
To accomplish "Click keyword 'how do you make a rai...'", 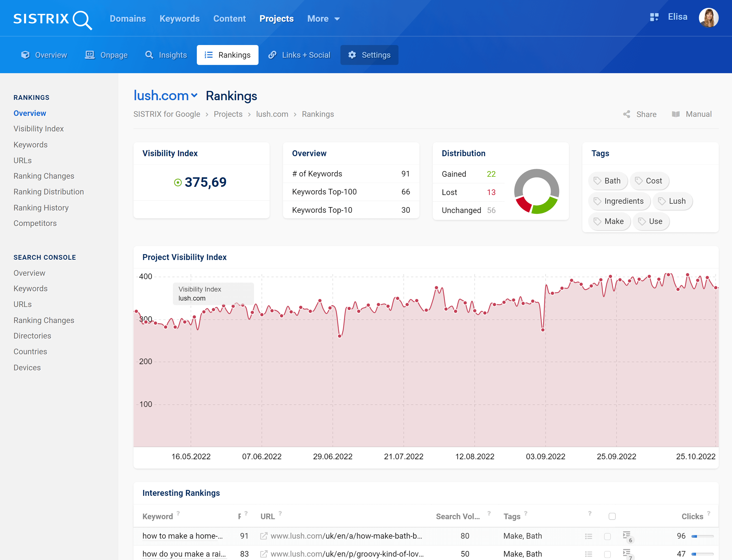I will 184,554.
